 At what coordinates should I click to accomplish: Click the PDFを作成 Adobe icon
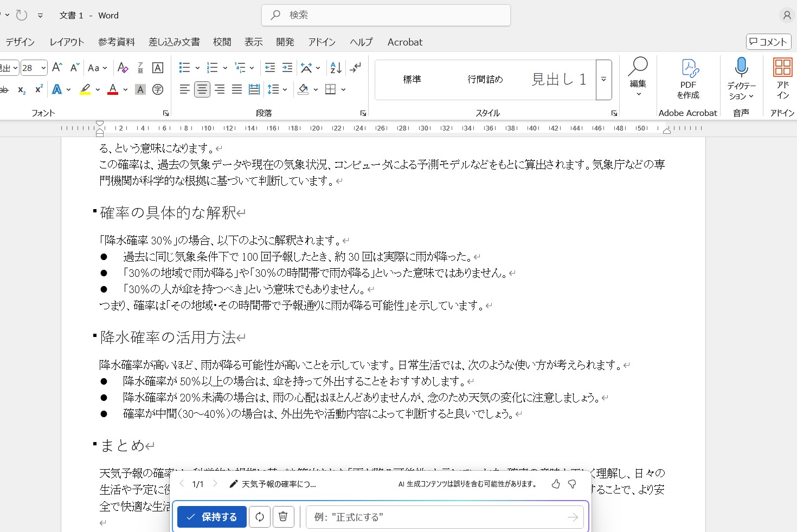(x=688, y=79)
